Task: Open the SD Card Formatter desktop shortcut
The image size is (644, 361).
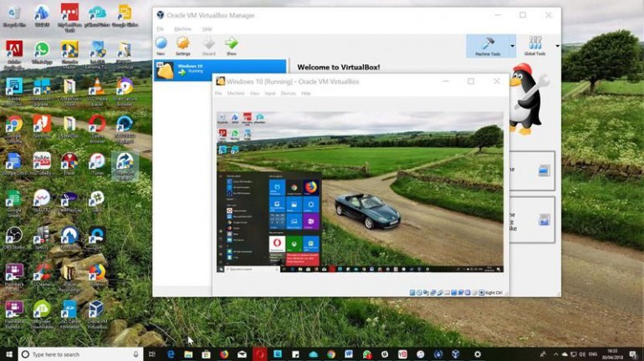Action: (69, 314)
